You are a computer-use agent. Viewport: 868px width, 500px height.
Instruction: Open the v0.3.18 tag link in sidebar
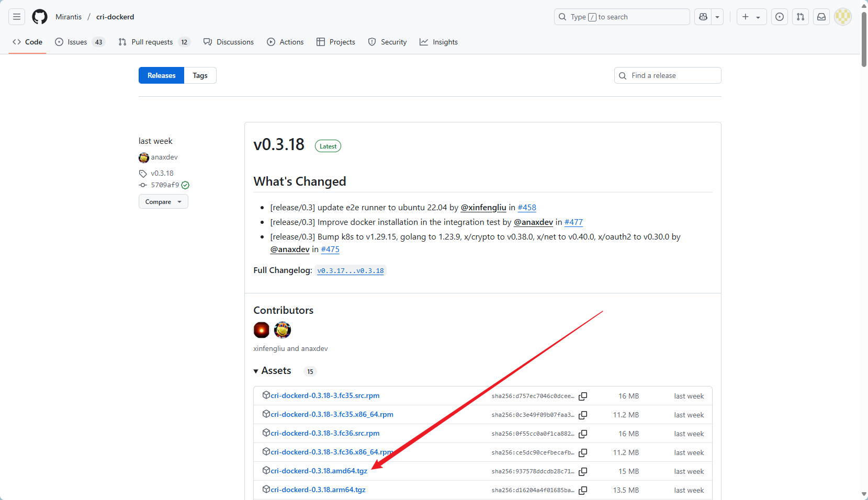162,173
